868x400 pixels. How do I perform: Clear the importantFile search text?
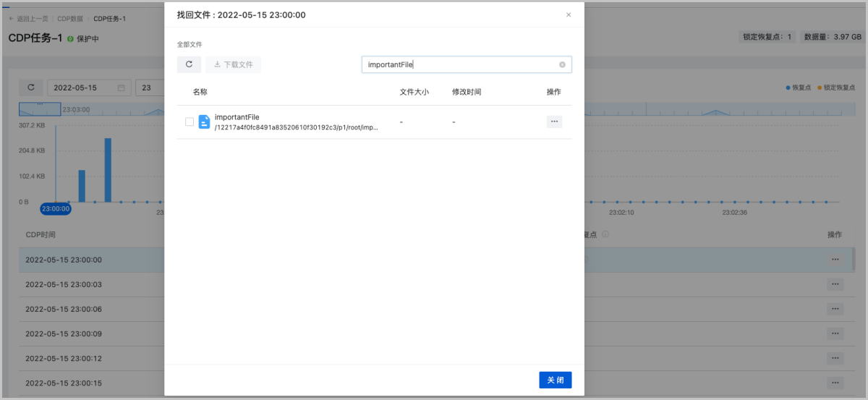(562, 65)
